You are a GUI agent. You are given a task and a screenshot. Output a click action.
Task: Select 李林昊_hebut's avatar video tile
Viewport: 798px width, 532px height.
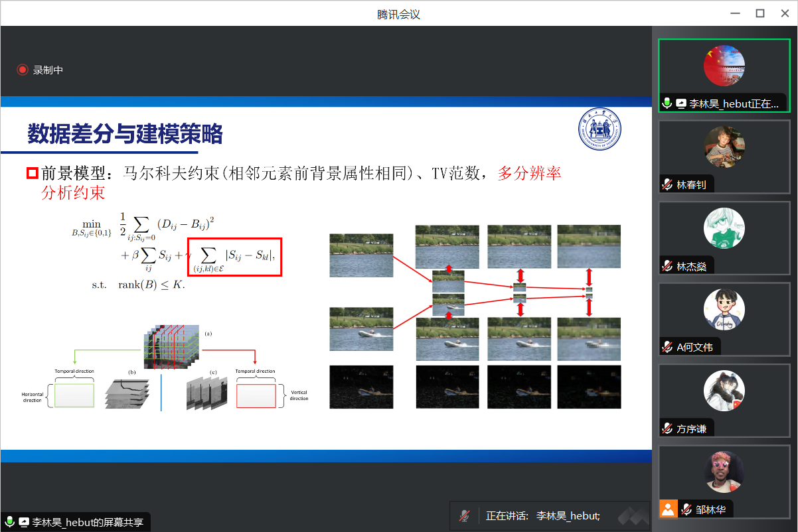coord(724,66)
